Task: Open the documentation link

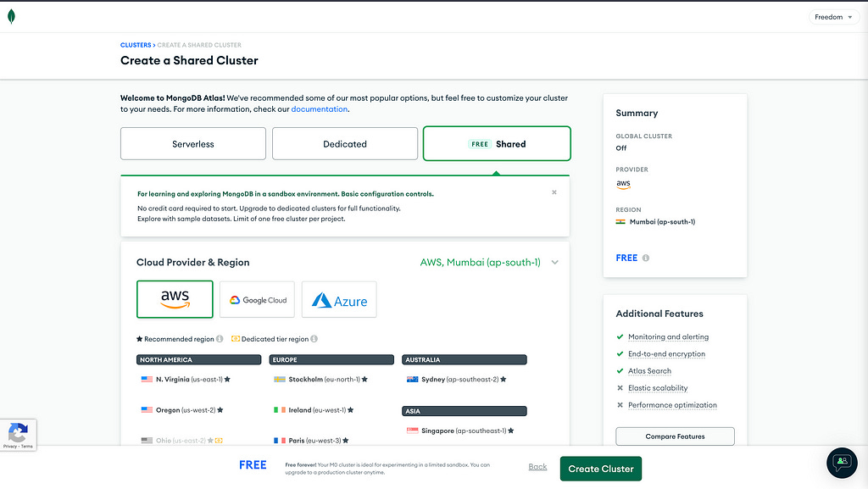Action: click(320, 109)
